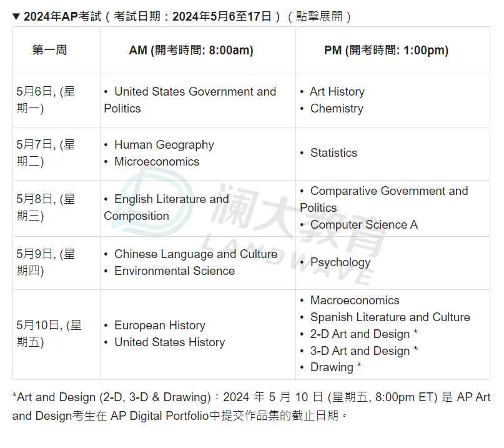
Task: Click Chinese Language and Culture
Action: pos(195,254)
